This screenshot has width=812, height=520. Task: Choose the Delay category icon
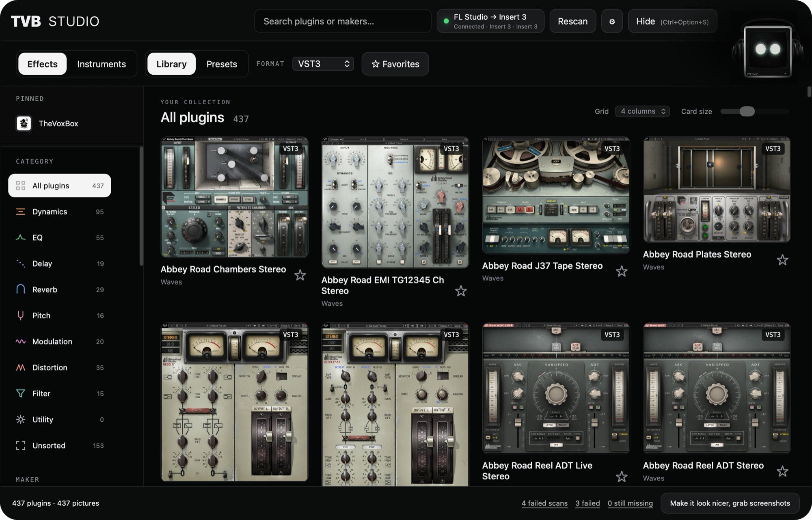tap(20, 263)
